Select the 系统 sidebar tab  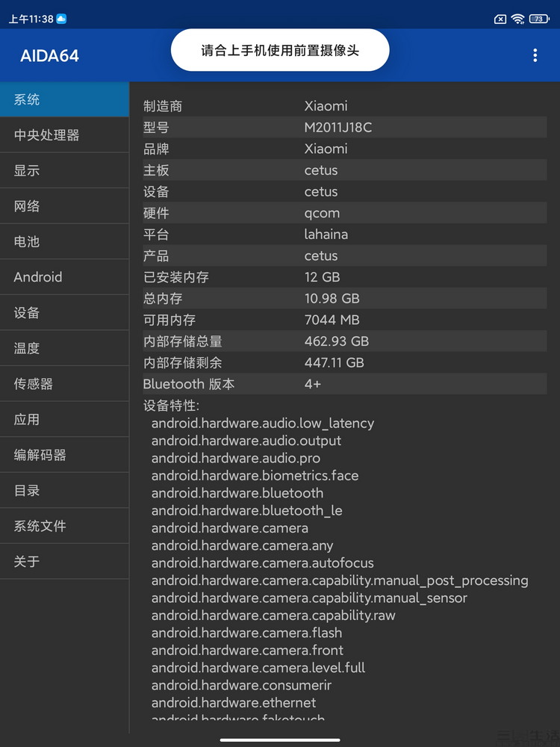(64, 99)
